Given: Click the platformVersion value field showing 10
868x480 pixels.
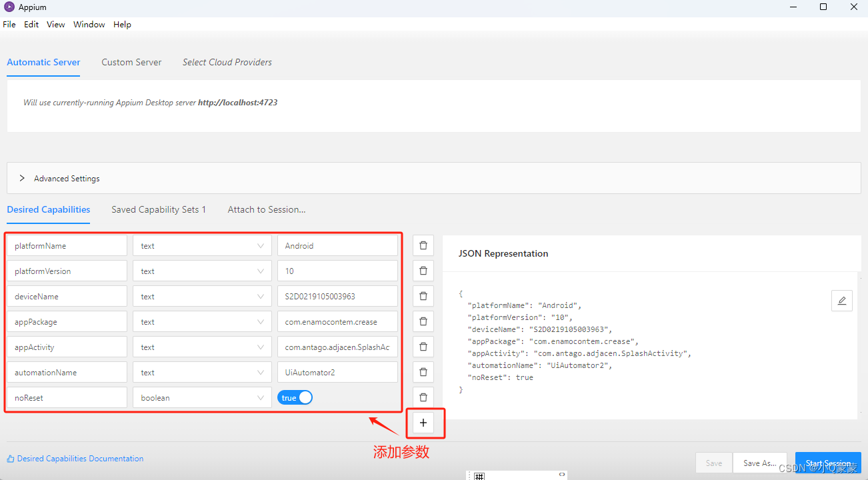Looking at the screenshot, I should 337,271.
